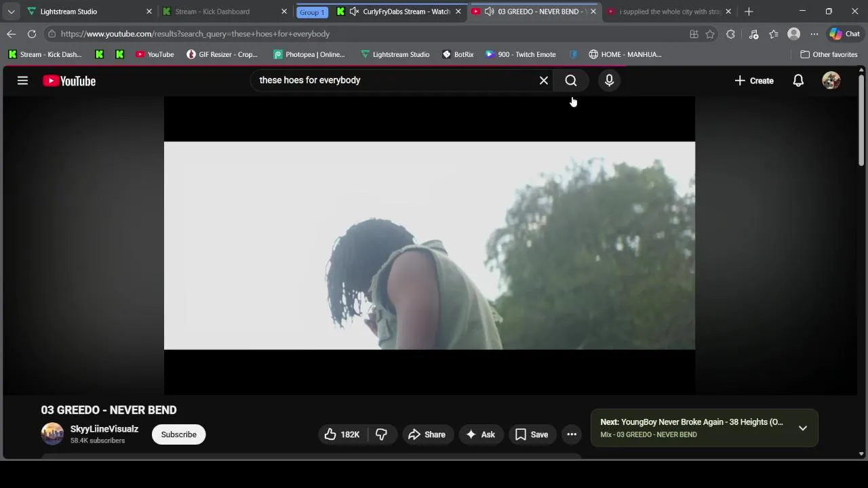Open the Ask AI button
868x488 pixels.
click(x=480, y=434)
